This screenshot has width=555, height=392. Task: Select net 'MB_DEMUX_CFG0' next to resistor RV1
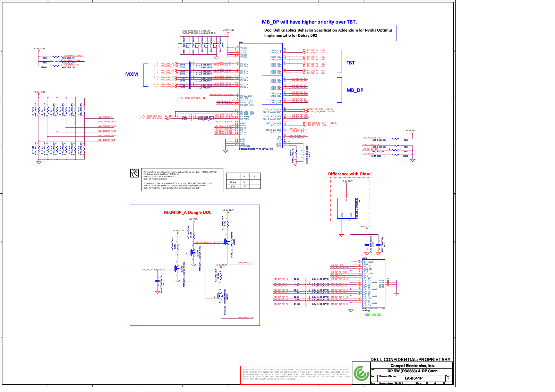73,56
